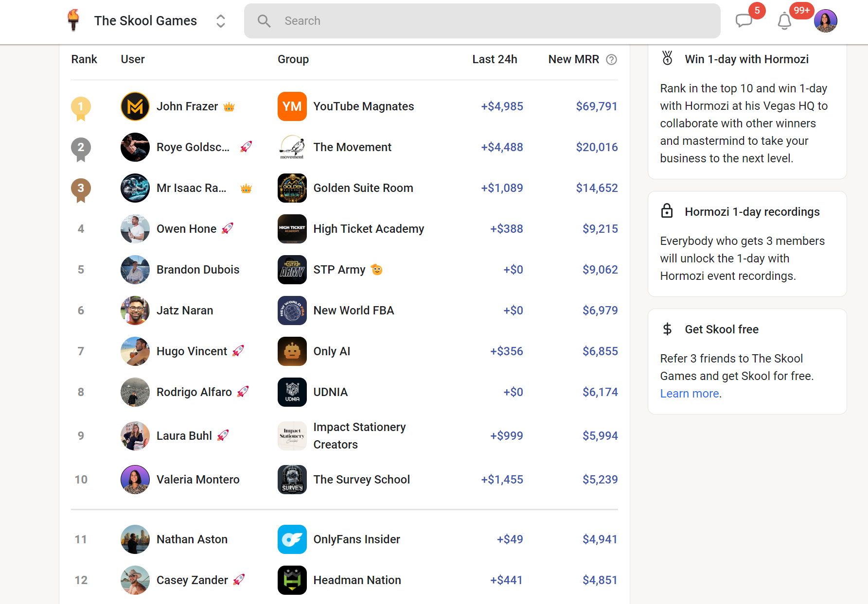Open John Frazer user link
The image size is (868, 604).
[x=187, y=106]
